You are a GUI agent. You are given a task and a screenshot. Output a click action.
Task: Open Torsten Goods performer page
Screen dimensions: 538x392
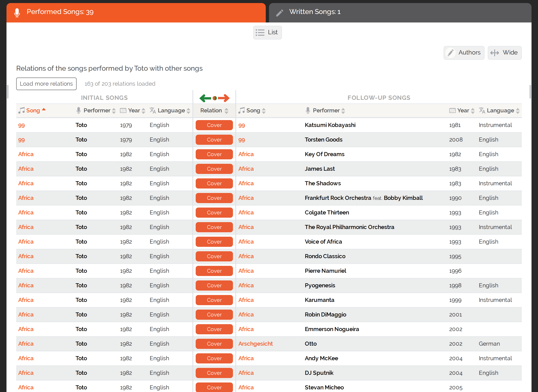323,140
